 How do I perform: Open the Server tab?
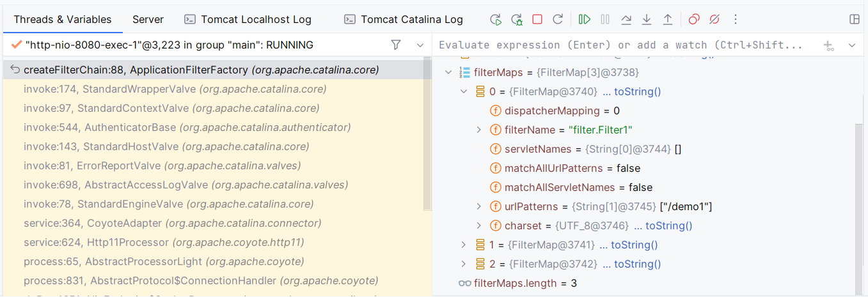[x=148, y=20]
